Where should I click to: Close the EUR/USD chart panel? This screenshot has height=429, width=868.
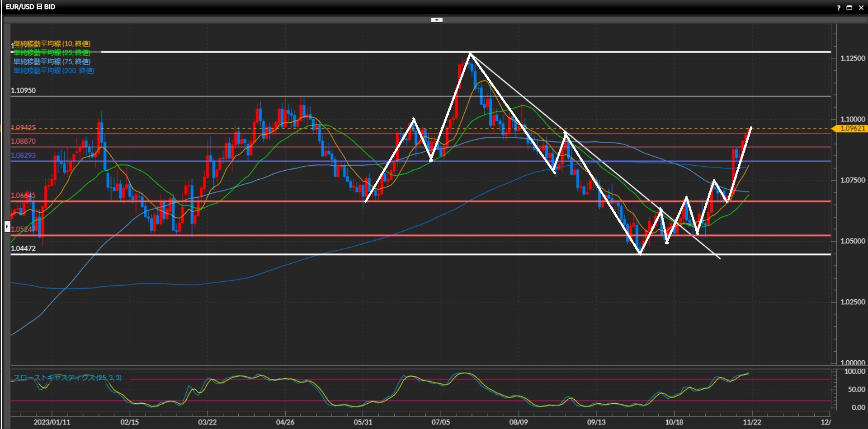pos(860,8)
